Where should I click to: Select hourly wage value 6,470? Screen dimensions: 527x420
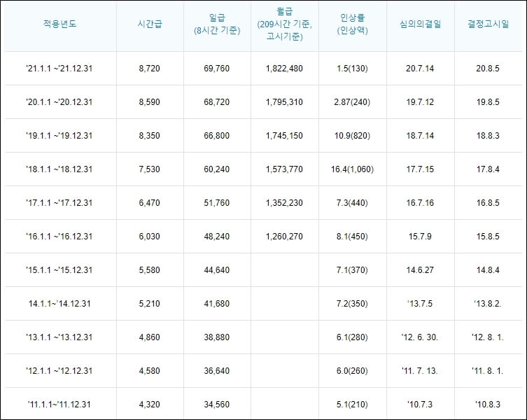[x=150, y=203]
